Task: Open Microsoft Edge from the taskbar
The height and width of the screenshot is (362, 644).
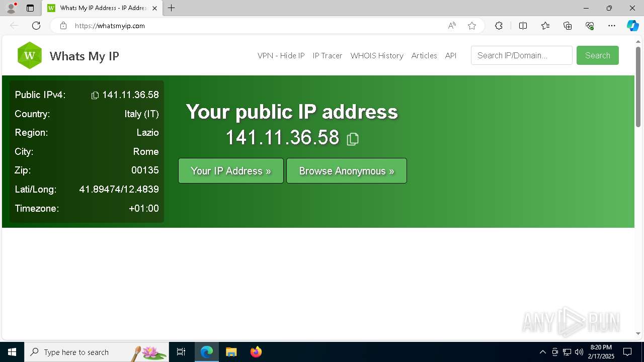Action: pos(207,352)
